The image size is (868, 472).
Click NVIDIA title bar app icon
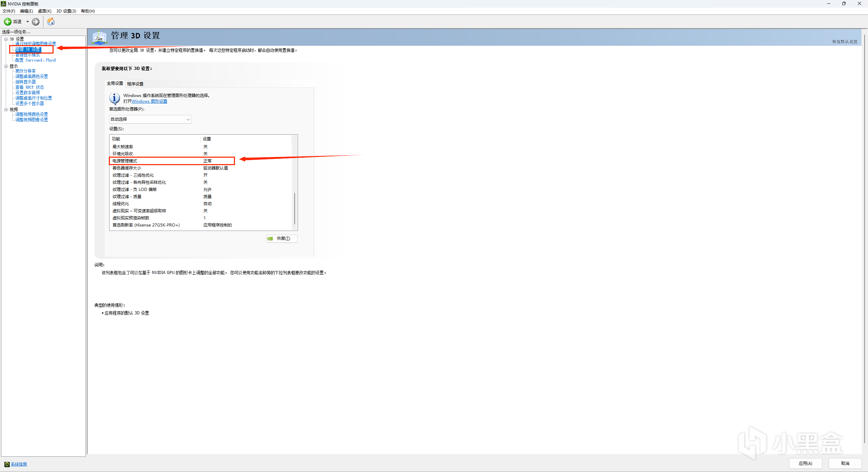[4, 4]
